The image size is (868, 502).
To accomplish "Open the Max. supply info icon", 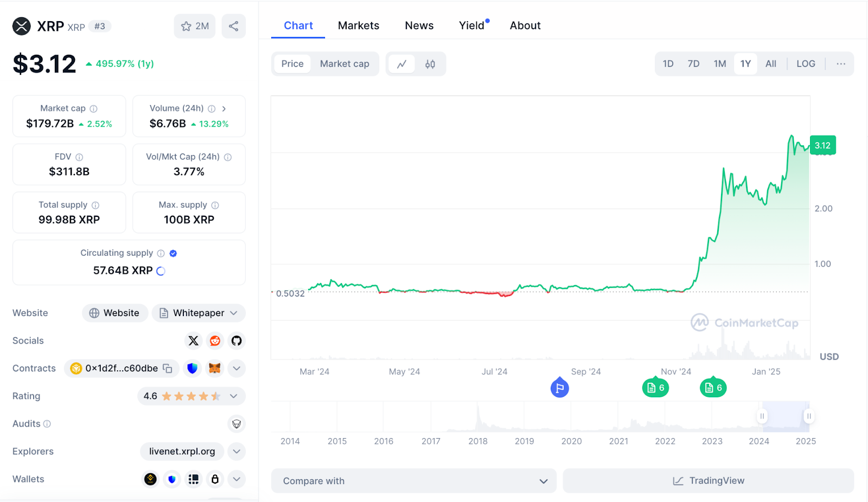I will tap(215, 205).
